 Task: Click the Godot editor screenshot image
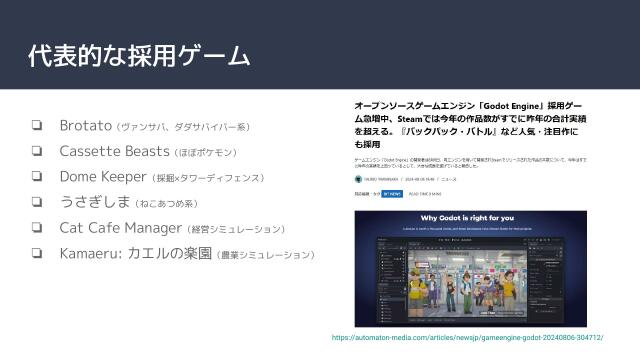(471, 269)
